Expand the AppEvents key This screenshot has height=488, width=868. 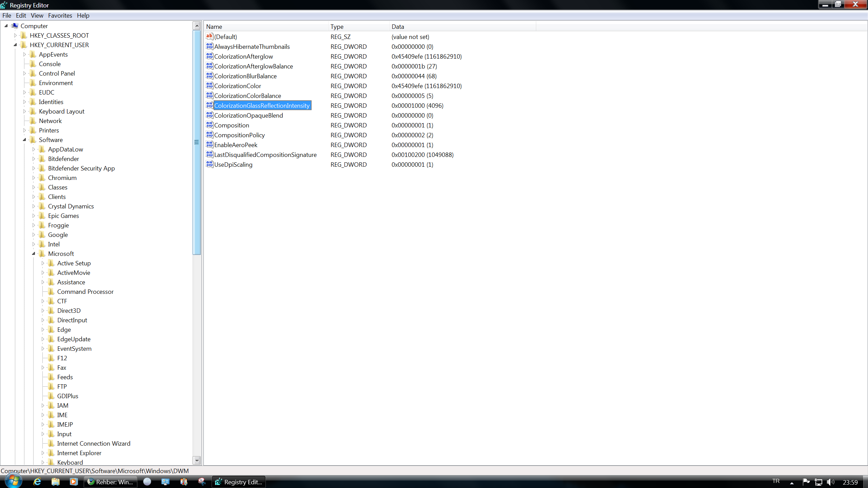coord(24,54)
